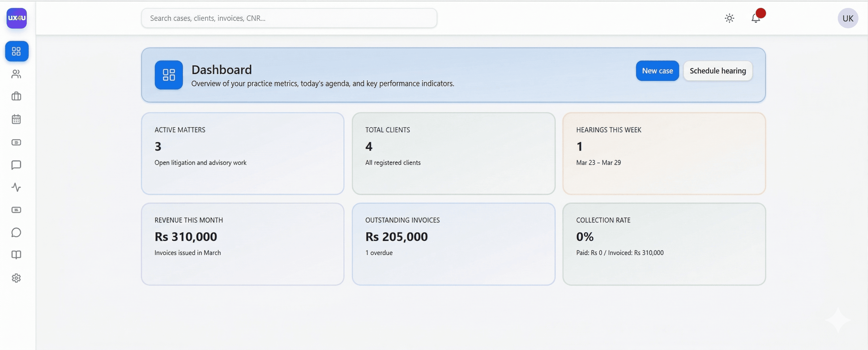
Task: Click the ux4u logo in sidebar
Action: [17, 18]
